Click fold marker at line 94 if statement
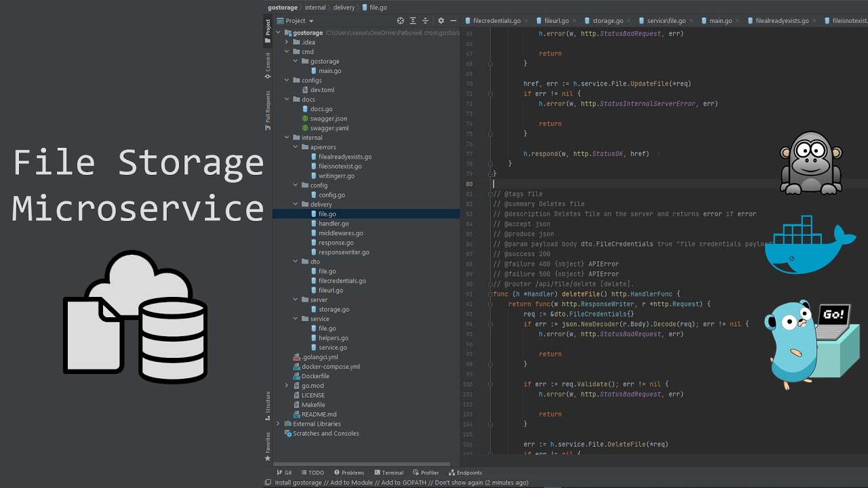Viewport: 868px width, 488px height. coord(490,324)
